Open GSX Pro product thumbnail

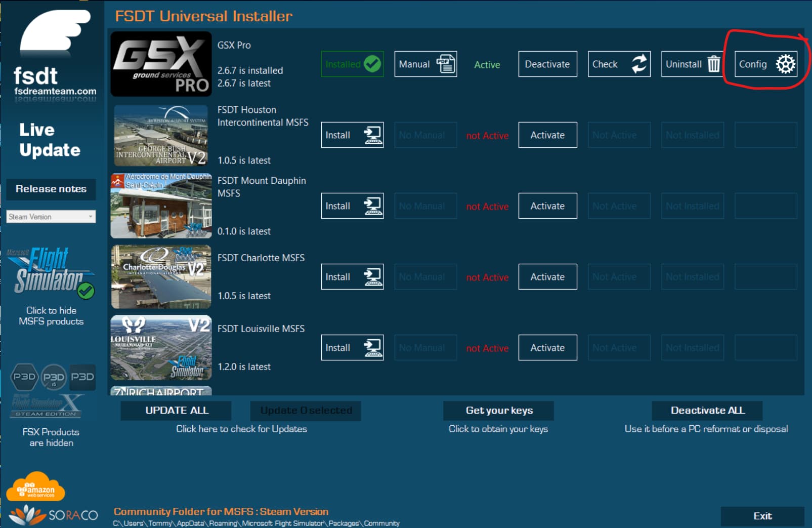click(x=161, y=64)
